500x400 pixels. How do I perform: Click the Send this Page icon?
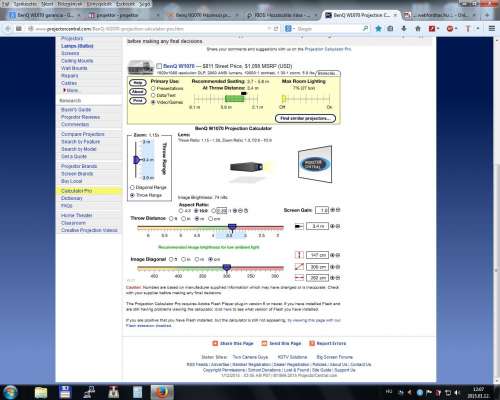(x=264, y=343)
